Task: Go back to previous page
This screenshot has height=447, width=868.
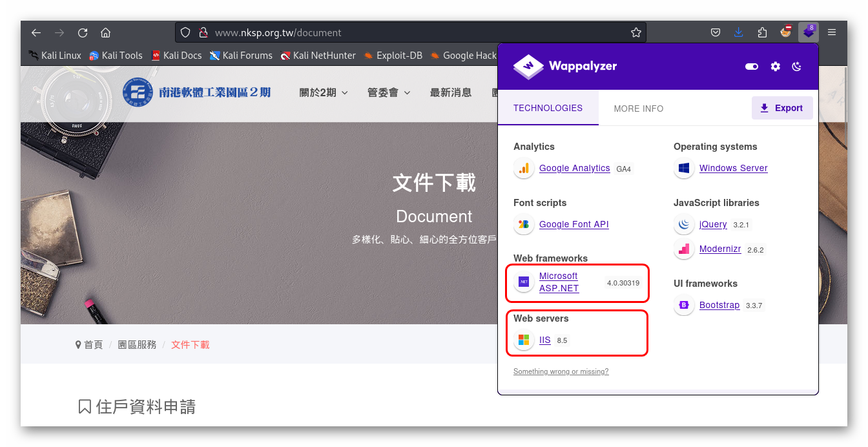Action: point(36,32)
